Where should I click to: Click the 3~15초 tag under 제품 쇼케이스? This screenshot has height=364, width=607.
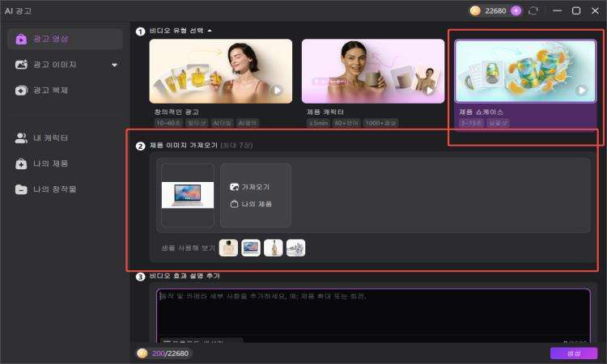(471, 123)
